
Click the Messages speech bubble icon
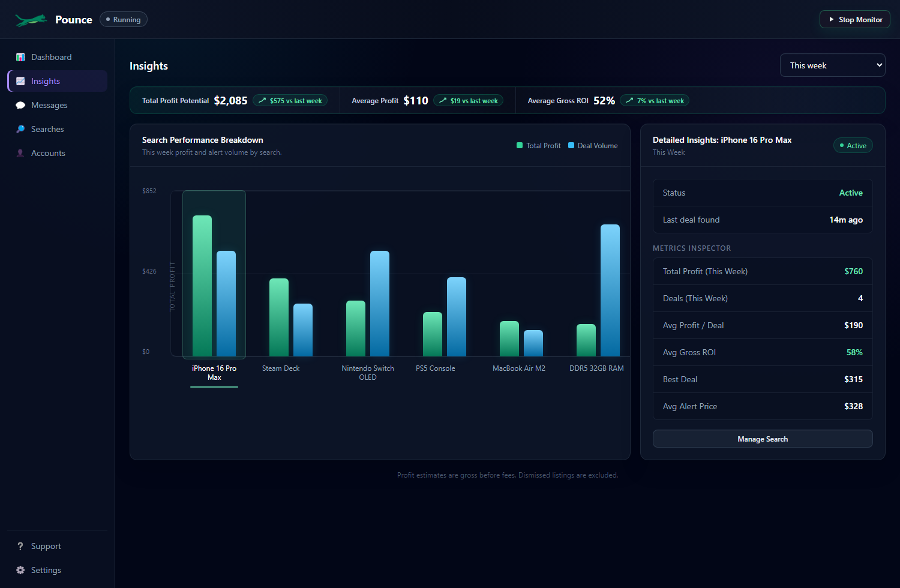[x=20, y=105]
